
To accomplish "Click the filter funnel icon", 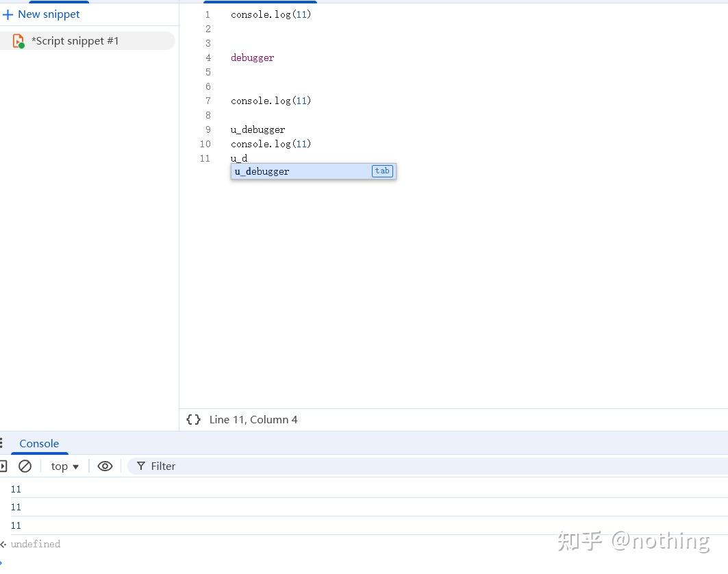I will coord(140,466).
